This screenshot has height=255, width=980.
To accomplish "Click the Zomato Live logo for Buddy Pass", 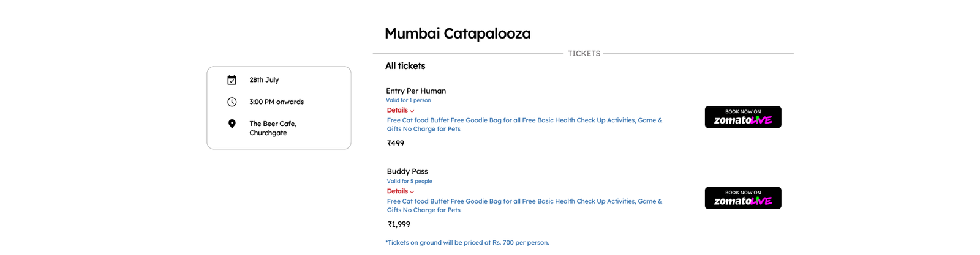I will coord(743,201).
